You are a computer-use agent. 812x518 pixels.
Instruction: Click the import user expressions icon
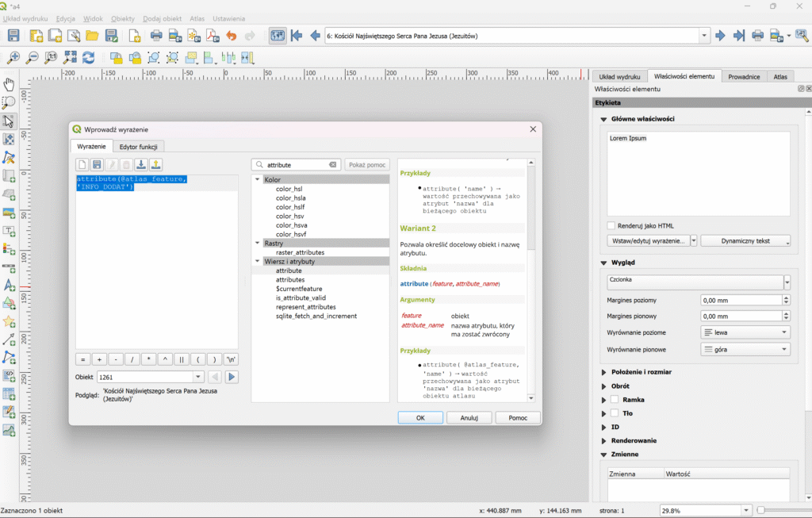click(x=140, y=165)
